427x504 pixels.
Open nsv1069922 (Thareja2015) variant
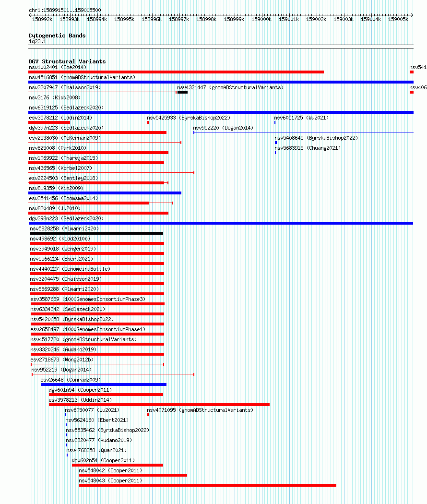[63, 158]
